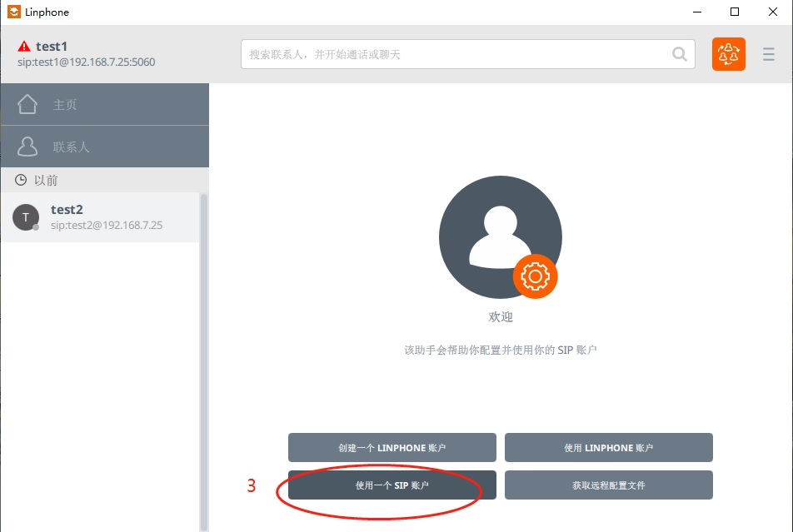Screen dimensions: 793x532
Task: Open the orange conference icon at top right
Action: coord(728,53)
